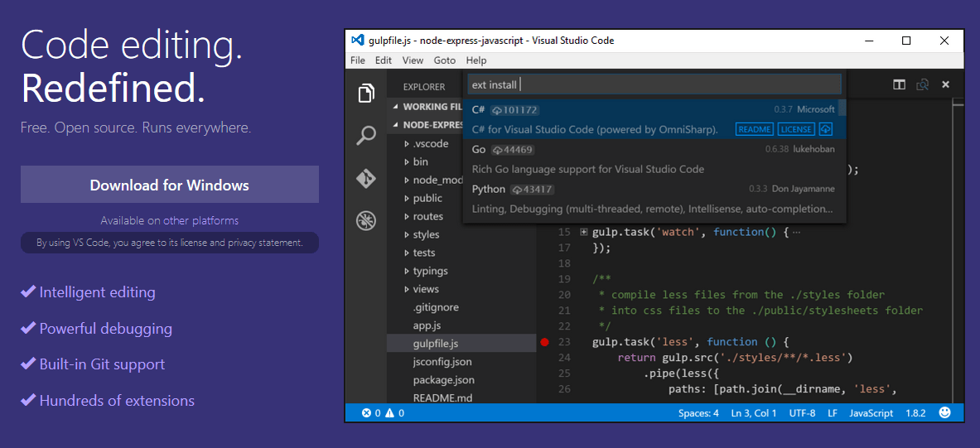Viewport: 980px width, 448px height.
Task: Click JavaScript language mode in status bar
Action: pos(871,413)
